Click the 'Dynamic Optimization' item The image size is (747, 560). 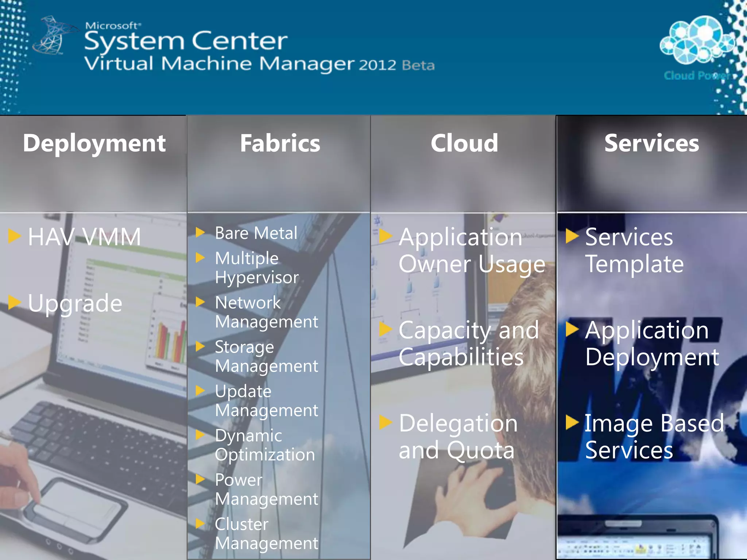(x=265, y=445)
